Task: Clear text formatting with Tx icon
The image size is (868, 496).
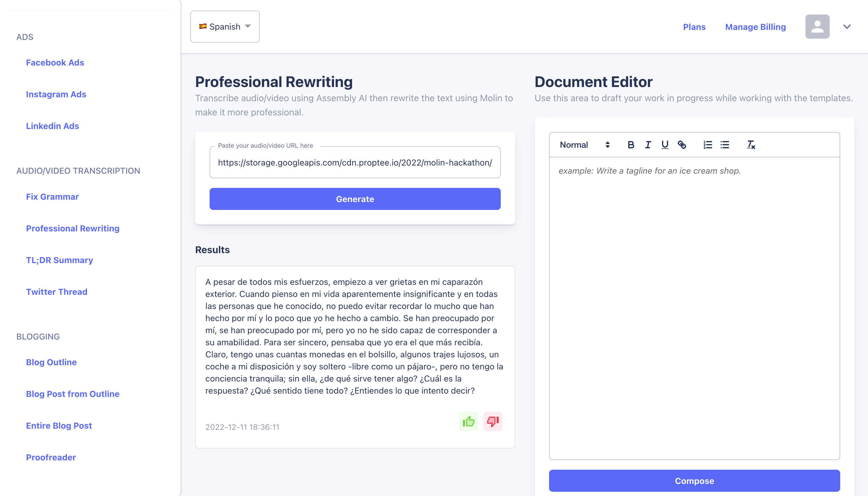Action: tap(751, 145)
